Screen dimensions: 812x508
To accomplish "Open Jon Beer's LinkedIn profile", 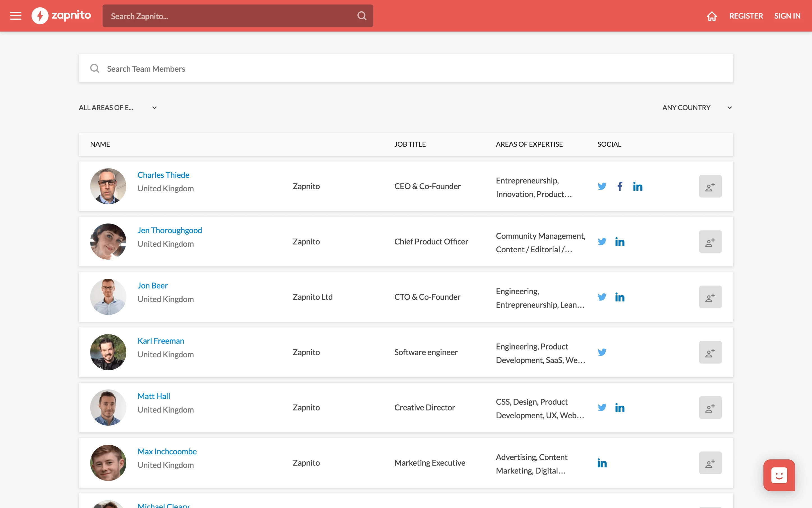I will click(620, 297).
